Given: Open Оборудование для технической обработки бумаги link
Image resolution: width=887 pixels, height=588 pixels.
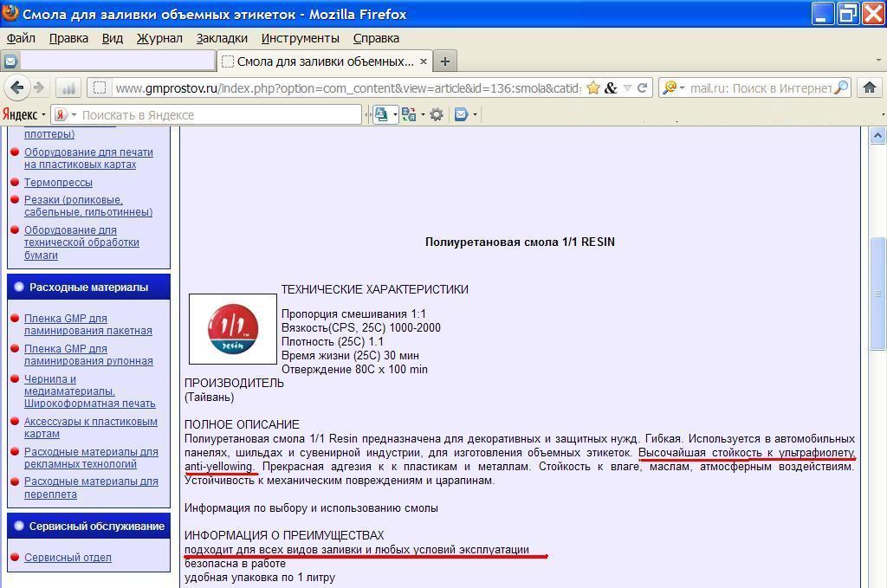Looking at the screenshot, I should [81, 242].
